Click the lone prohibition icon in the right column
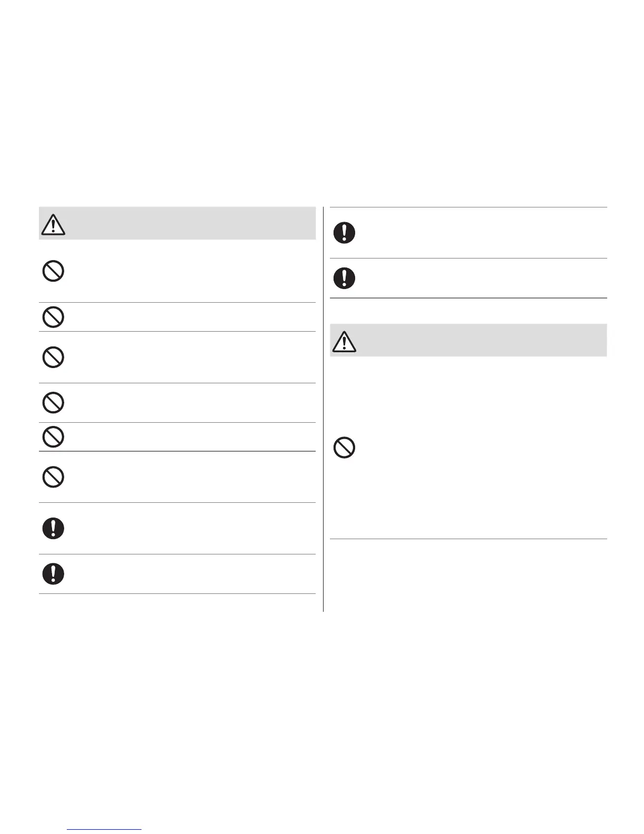 pos(344,448)
